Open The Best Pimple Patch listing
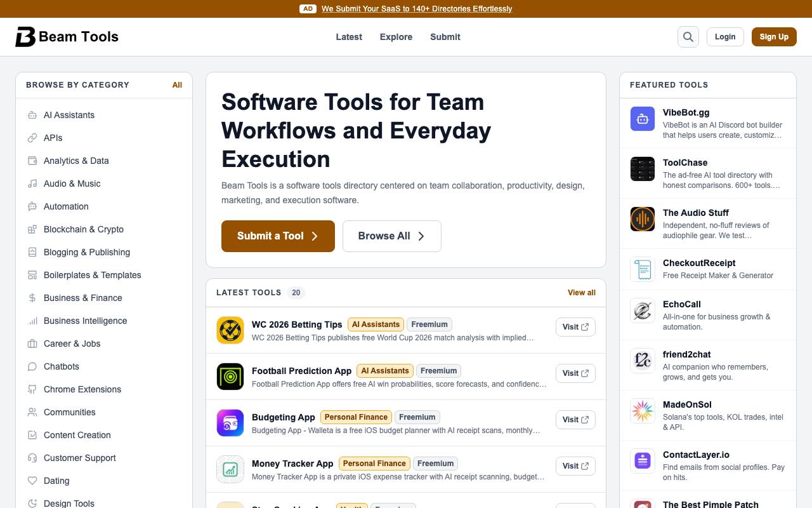812x508 pixels. pos(710,504)
